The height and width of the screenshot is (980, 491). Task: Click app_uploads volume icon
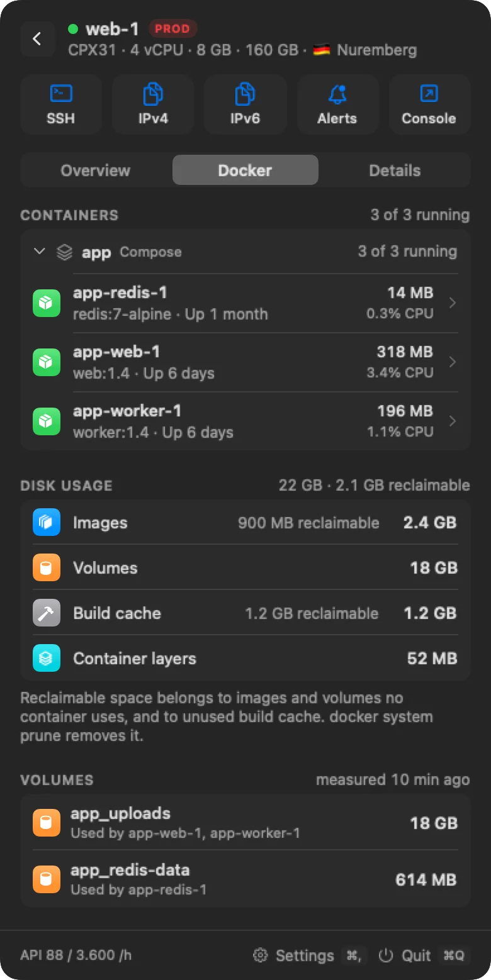point(47,823)
